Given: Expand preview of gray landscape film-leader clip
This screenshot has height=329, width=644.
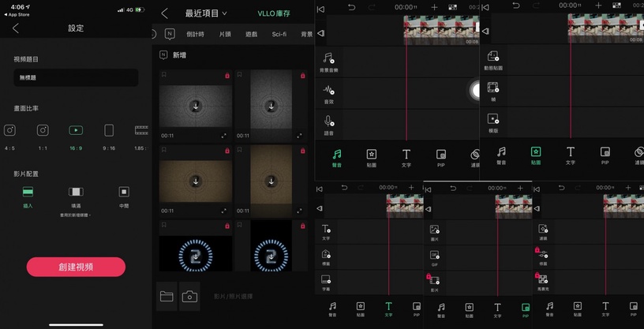Looking at the screenshot, I should [224, 136].
